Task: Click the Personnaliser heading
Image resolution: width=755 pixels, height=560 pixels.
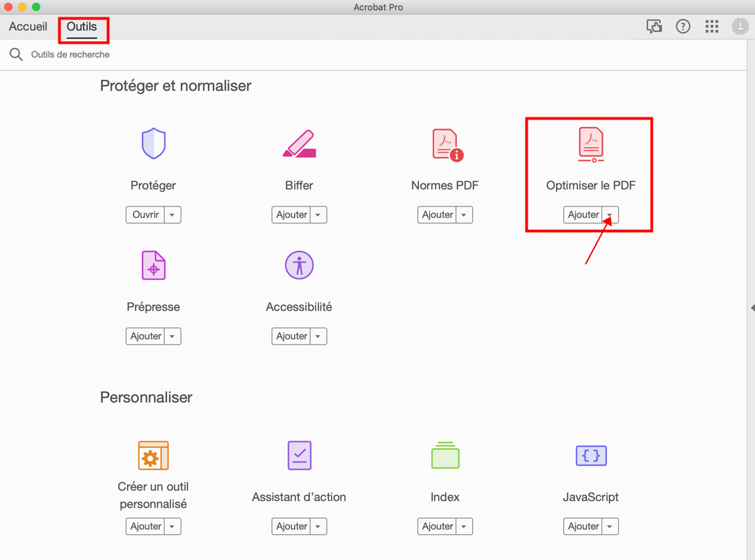Action: (147, 397)
